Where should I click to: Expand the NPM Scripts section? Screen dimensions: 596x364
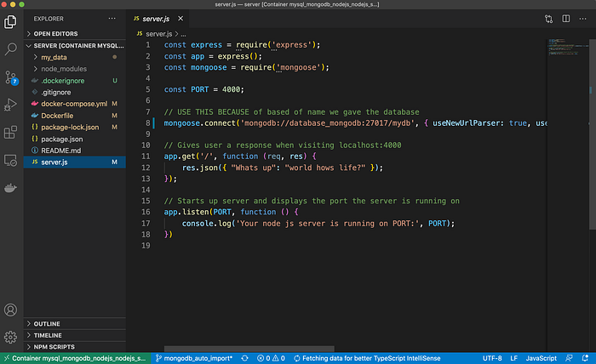click(x=55, y=347)
